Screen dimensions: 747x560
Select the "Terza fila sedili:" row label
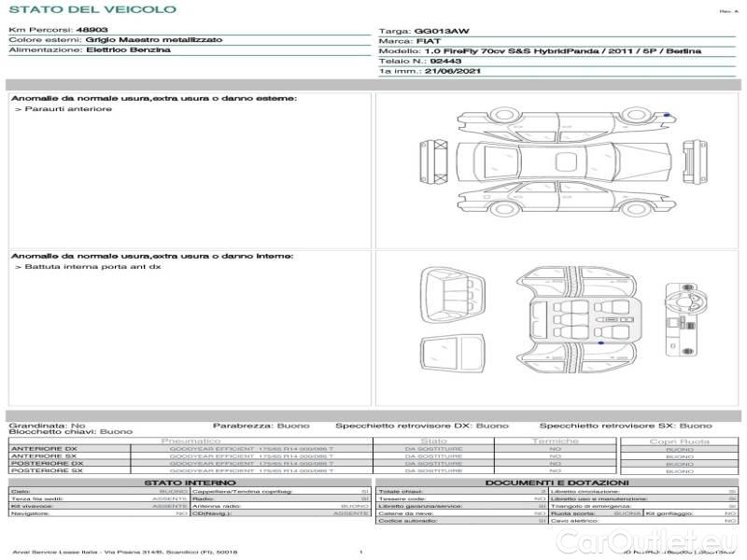click(x=36, y=499)
